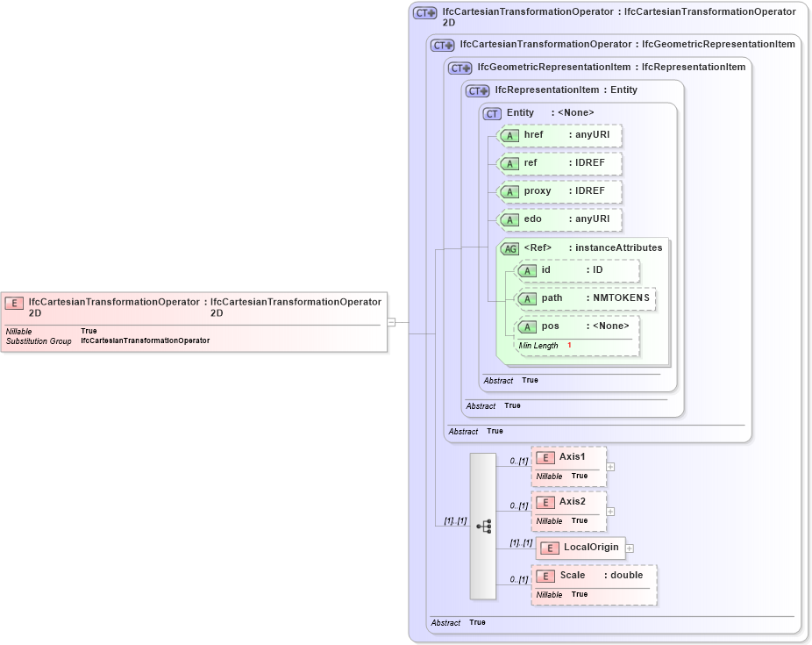Click the E icon of the Scale element
This screenshot has height=645, width=812.
coord(545,576)
